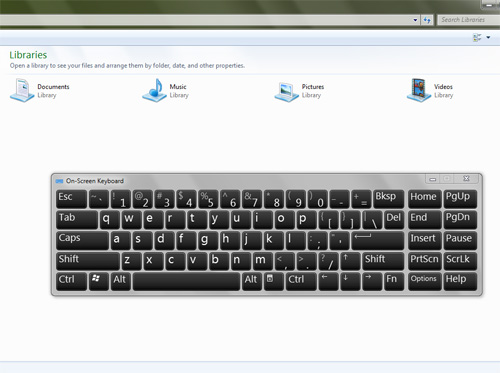Click the Pause key

[x=460, y=240]
